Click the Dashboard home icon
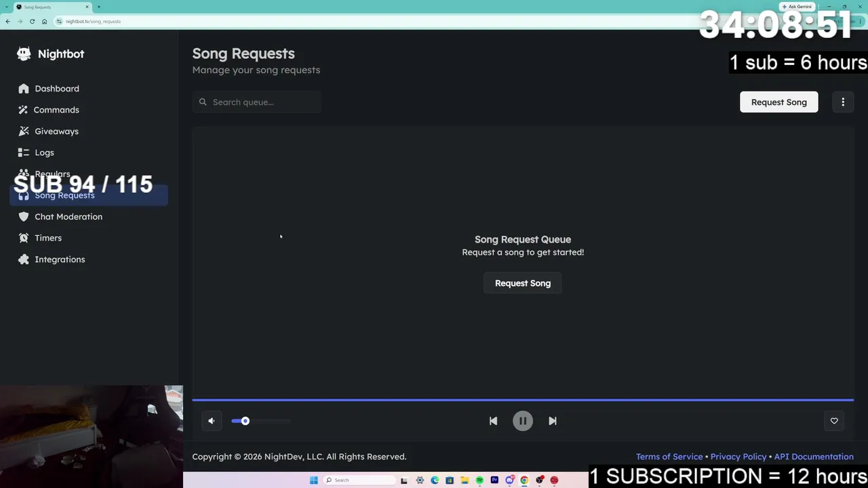 coord(24,89)
